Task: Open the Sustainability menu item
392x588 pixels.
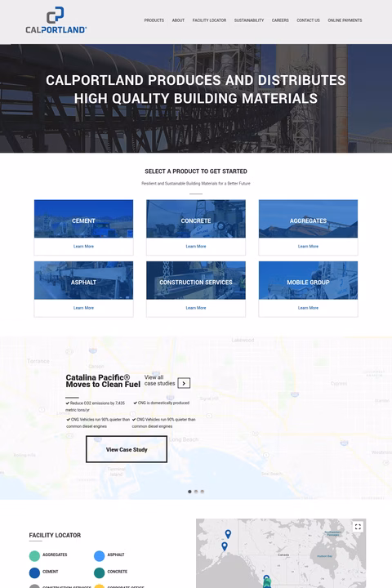Action: click(x=249, y=20)
